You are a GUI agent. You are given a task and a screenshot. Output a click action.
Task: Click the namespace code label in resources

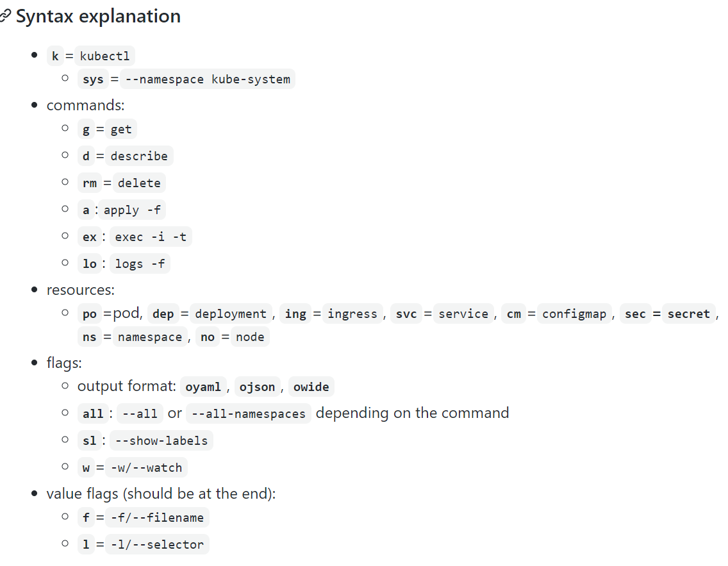[150, 337]
